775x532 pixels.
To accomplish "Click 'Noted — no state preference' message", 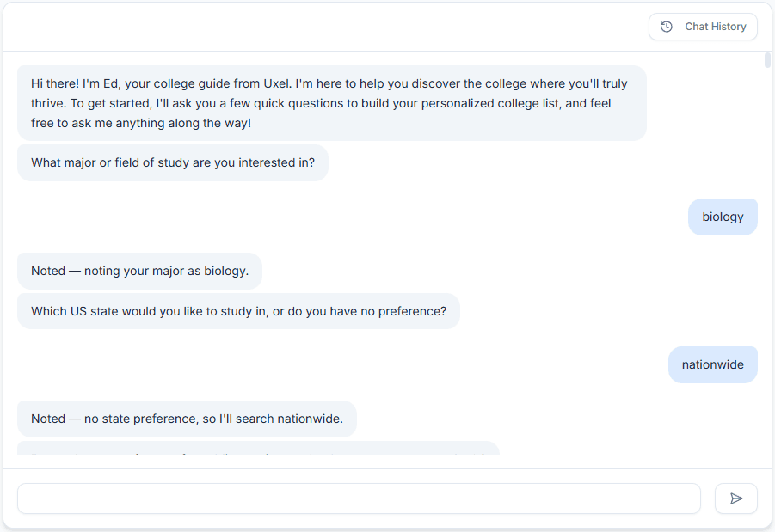I will pyautogui.click(x=187, y=419).
